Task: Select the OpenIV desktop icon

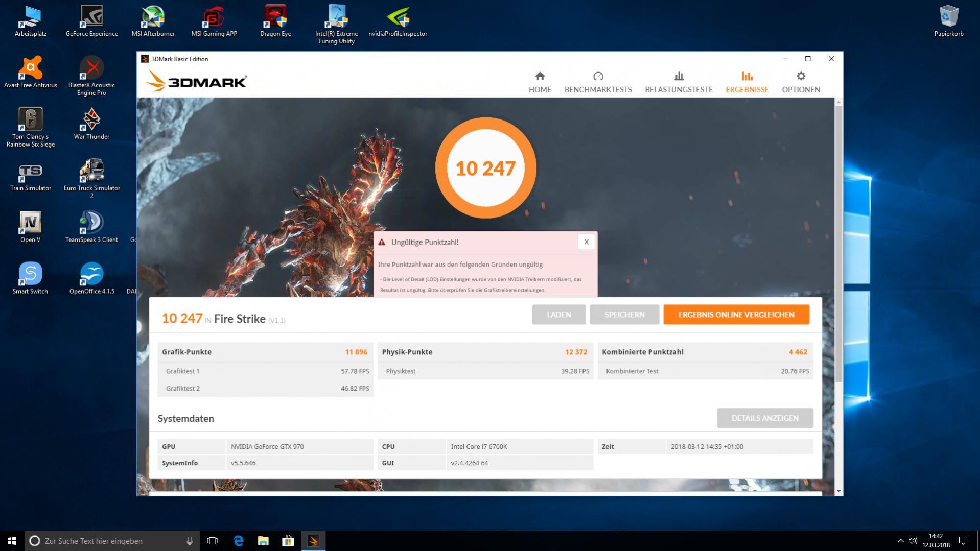Action: tap(30, 227)
